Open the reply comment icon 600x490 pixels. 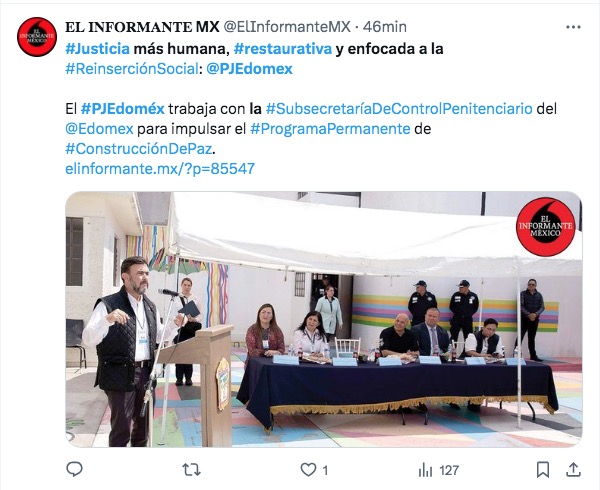pyautogui.click(x=74, y=469)
